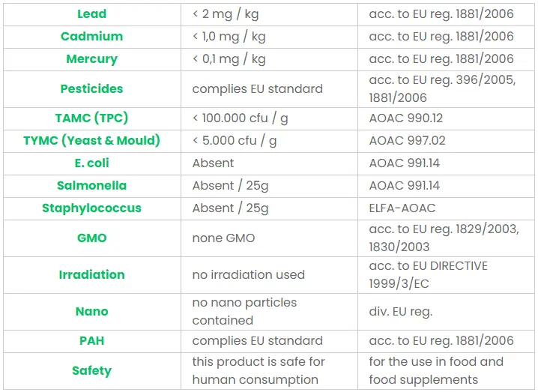Click the 'none GMO' value cell
Screen dimensions: 538x392
[223, 238]
